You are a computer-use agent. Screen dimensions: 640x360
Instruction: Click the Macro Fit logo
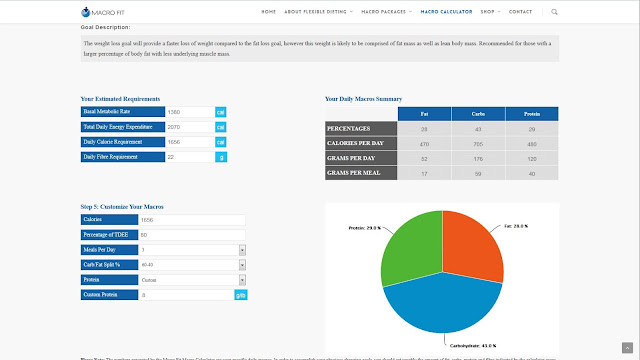click(x=102, y=12)
